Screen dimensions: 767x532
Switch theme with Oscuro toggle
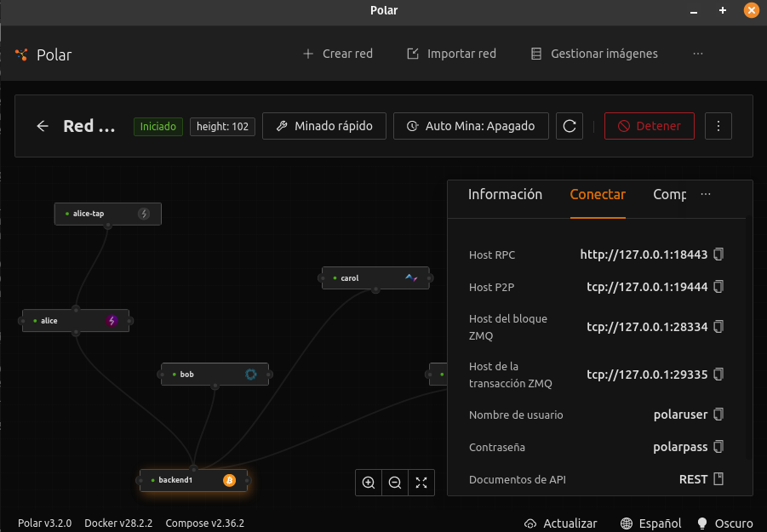point(724,523)
